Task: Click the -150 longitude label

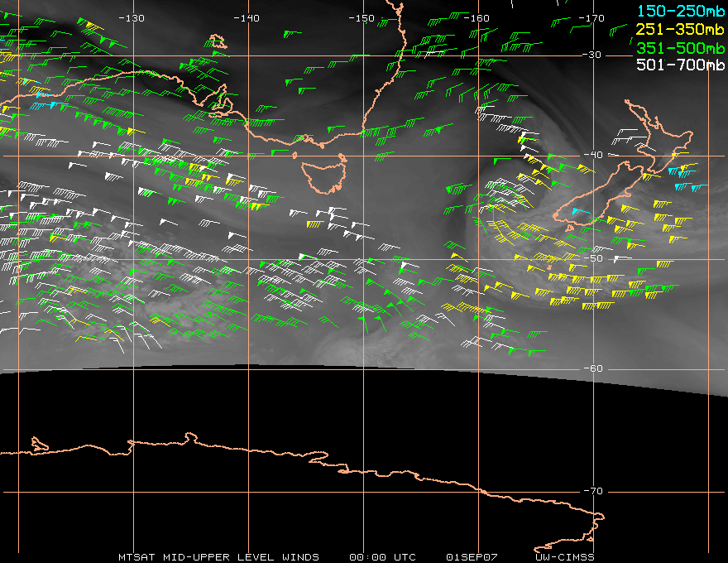Action: click(x=362, y=18)
